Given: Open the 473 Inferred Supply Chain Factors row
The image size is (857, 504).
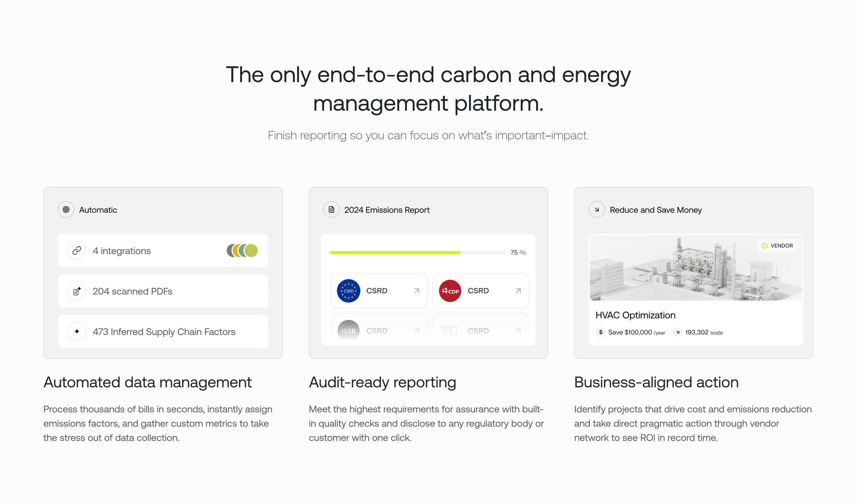Looking at the screenshot, I should pos(163,331).
